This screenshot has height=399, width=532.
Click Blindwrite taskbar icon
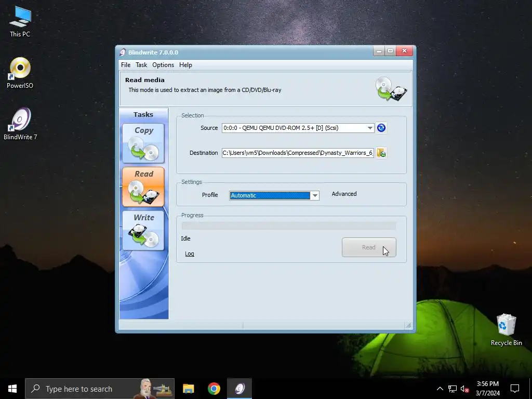[x=240, y=389]
